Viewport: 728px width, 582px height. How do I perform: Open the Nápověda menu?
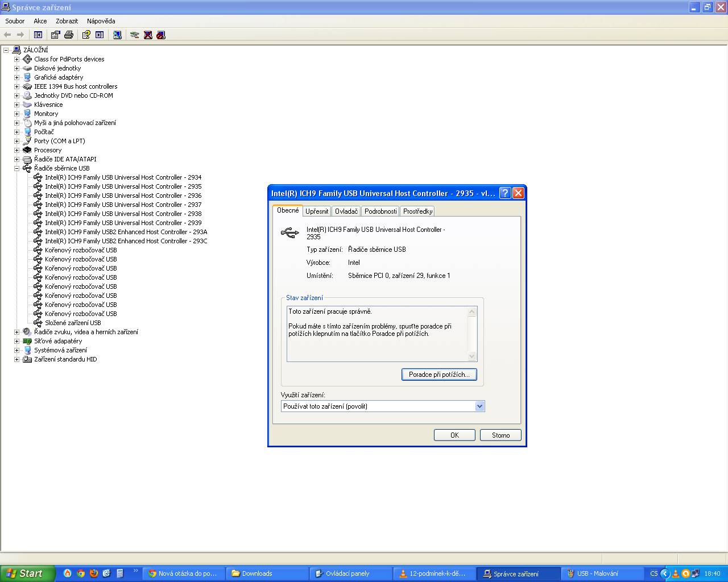[x=101, y=21]
